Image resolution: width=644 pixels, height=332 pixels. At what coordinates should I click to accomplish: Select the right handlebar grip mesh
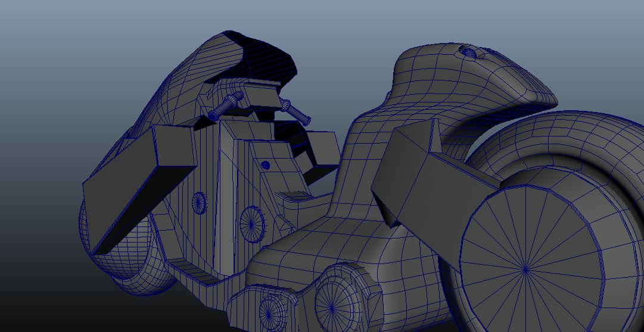pyautogui.click(x=295, y=112)
